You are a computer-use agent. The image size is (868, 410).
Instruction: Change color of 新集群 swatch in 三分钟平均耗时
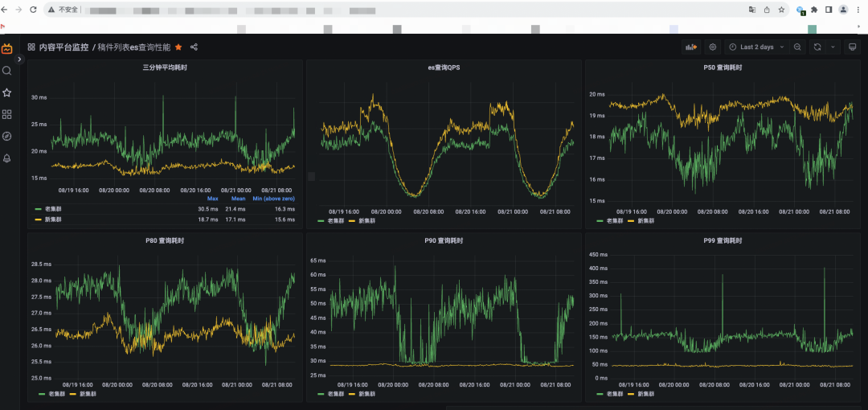[x=39, y=220]
